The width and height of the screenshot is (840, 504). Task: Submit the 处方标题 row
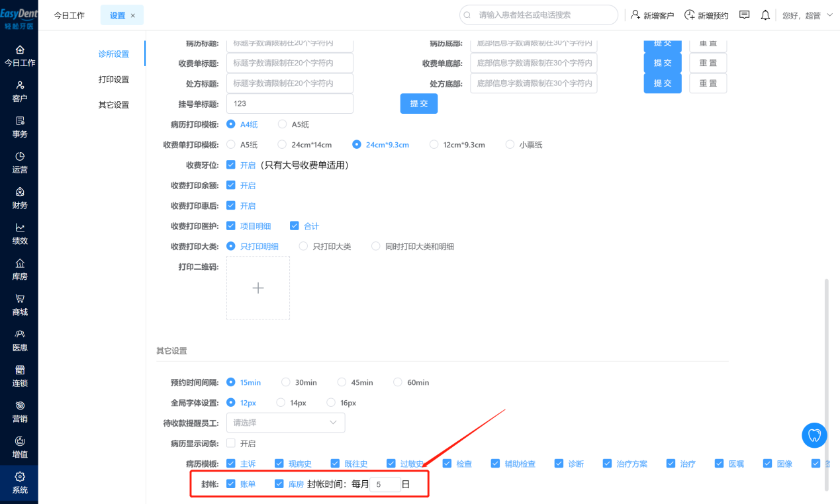point(663,83)
